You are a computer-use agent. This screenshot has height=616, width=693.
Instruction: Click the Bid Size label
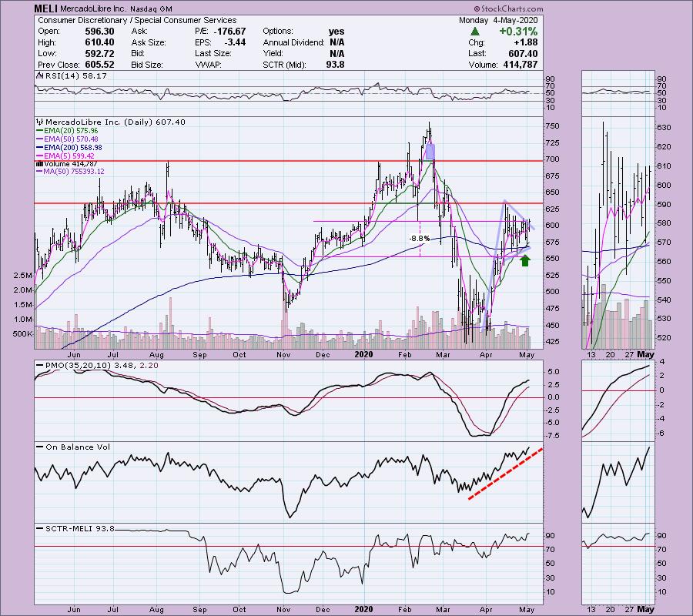click(x=147, y=65)
